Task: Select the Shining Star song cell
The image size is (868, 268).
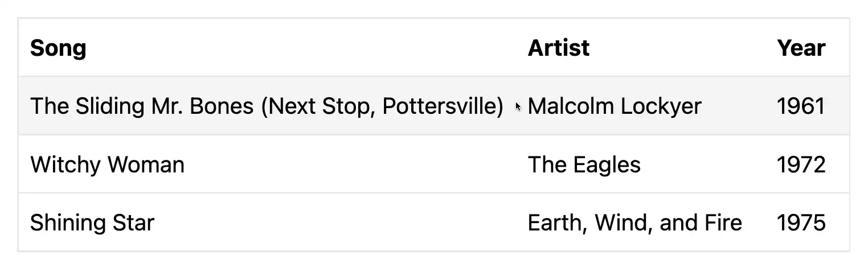Action: tap(92, 222)
